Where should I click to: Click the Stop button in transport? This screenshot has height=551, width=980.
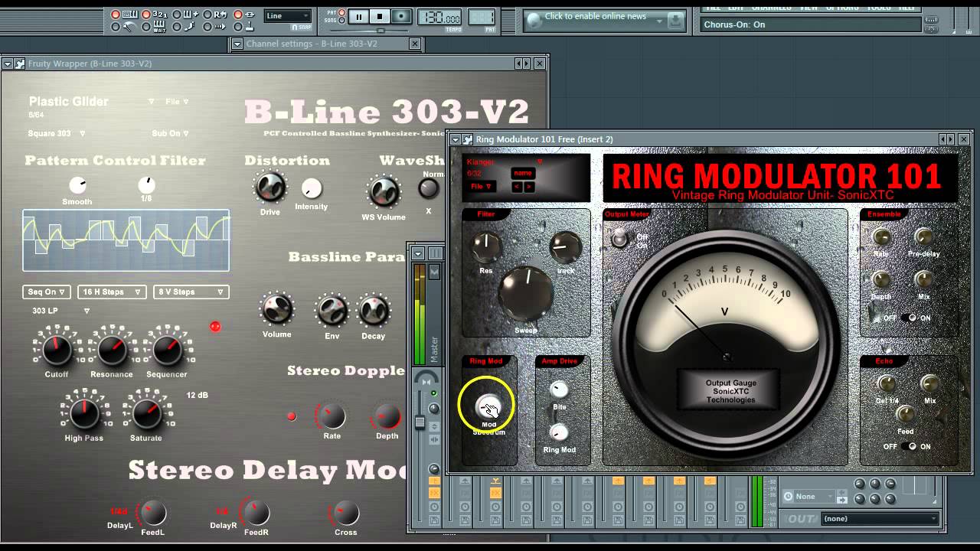(380, 16)
